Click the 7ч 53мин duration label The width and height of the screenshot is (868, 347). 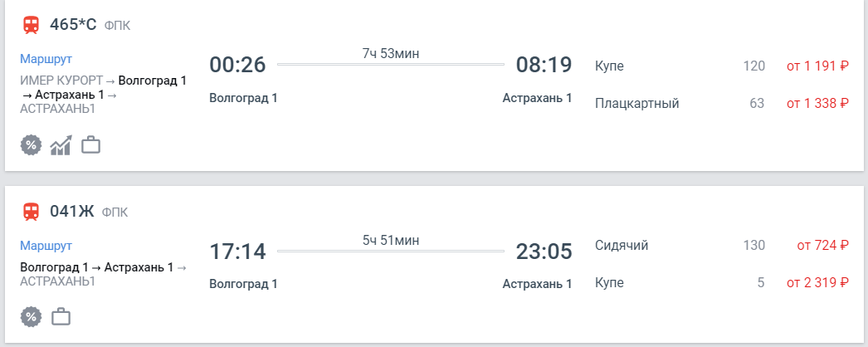[x=391, y=54]
